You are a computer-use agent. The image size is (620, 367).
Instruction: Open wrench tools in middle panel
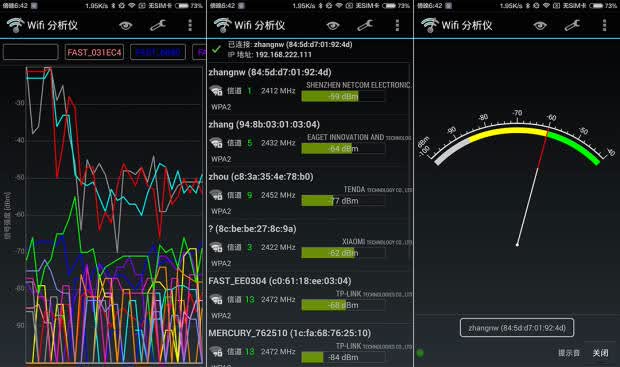tap(365, 25)
